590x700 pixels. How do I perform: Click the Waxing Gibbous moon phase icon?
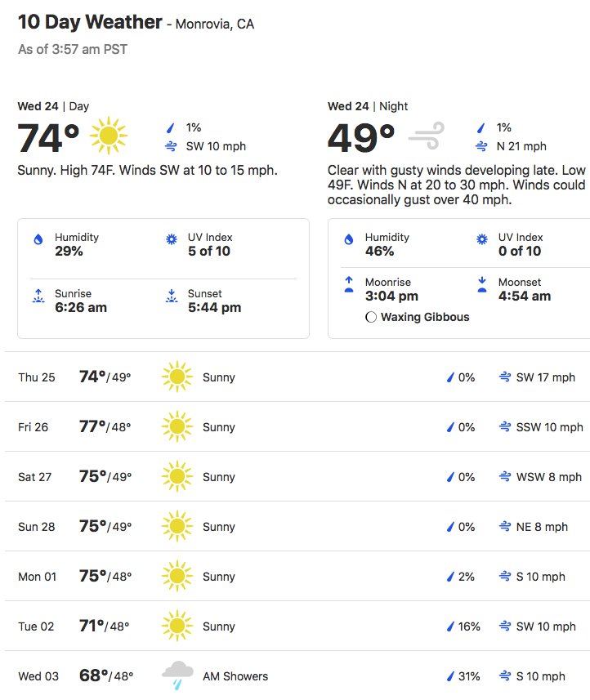tap(371, 317)
